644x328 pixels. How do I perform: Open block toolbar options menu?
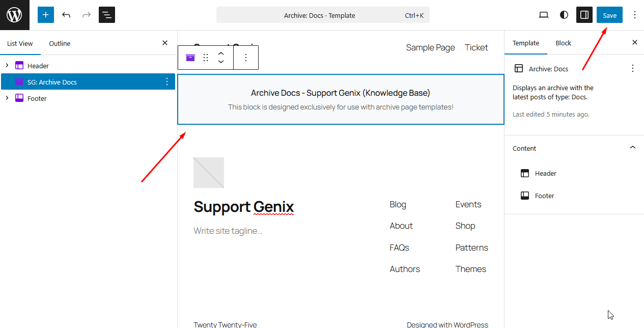(246, 58)
